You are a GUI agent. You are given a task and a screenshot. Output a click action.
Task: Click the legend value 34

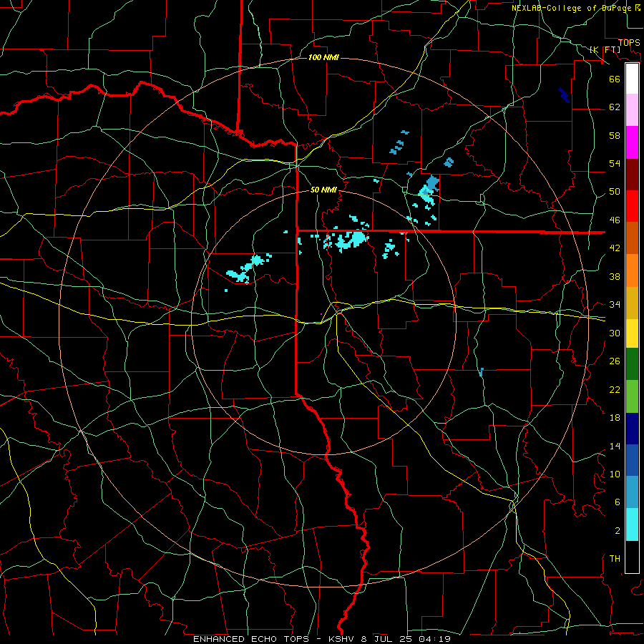[x=615, y=304]
